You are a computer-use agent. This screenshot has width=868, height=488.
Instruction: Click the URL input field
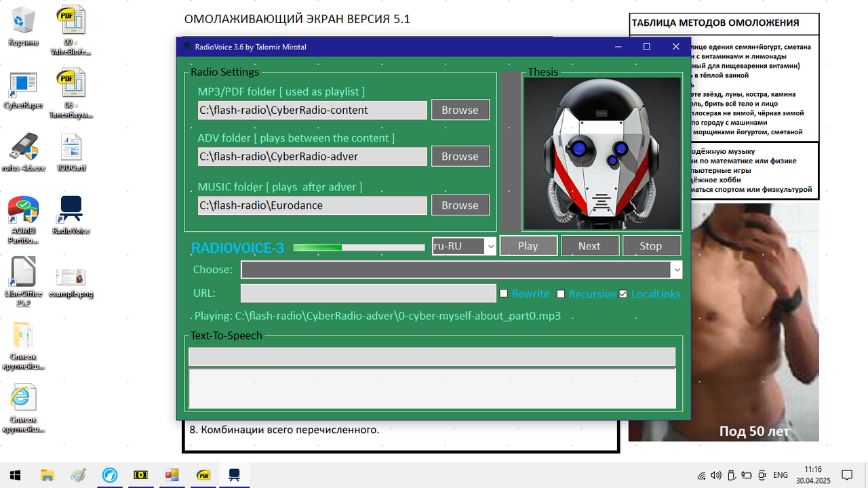point(368,293)
